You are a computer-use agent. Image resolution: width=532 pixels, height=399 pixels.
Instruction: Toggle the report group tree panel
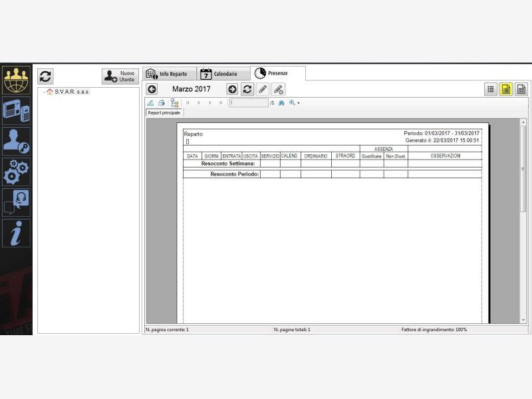[174, 103]
